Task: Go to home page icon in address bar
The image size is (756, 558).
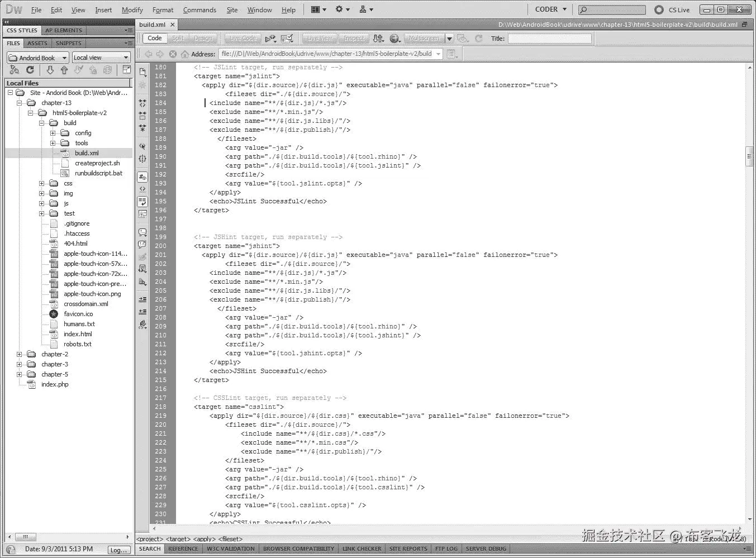Action: (x=185, y=54)
